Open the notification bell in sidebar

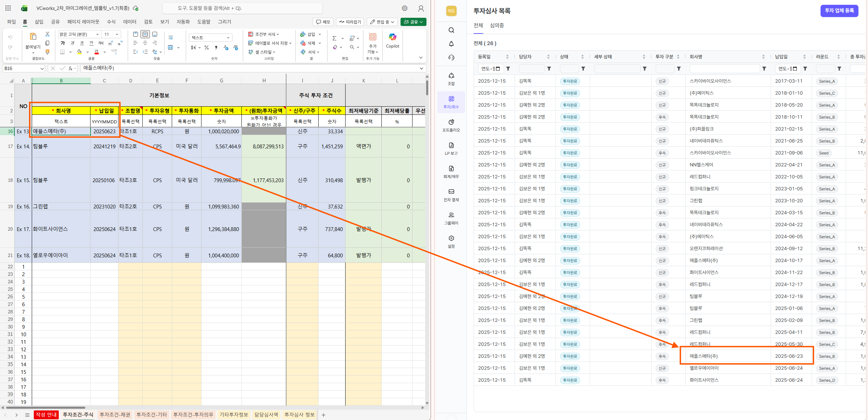click(451, 44)
